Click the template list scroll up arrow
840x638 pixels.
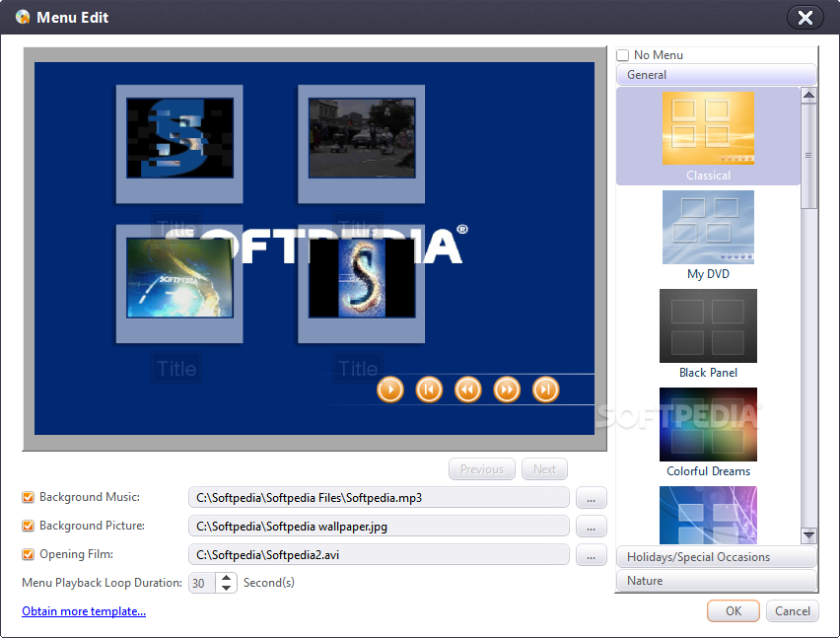pos(808,96)
